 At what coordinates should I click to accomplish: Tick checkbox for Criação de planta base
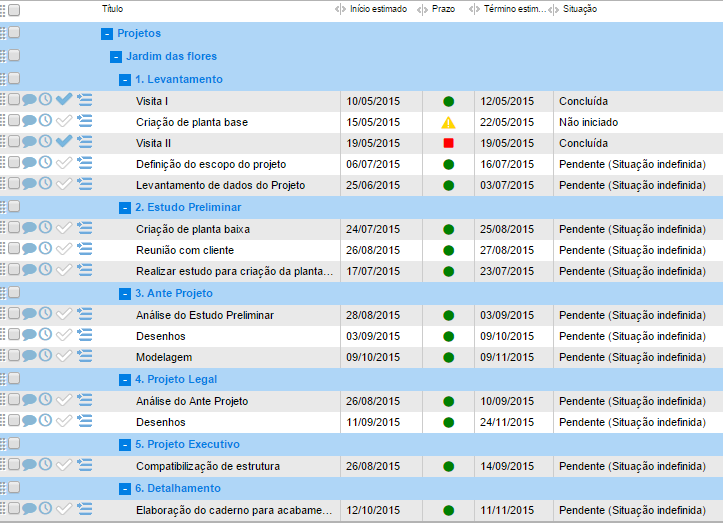coord(14,120)
